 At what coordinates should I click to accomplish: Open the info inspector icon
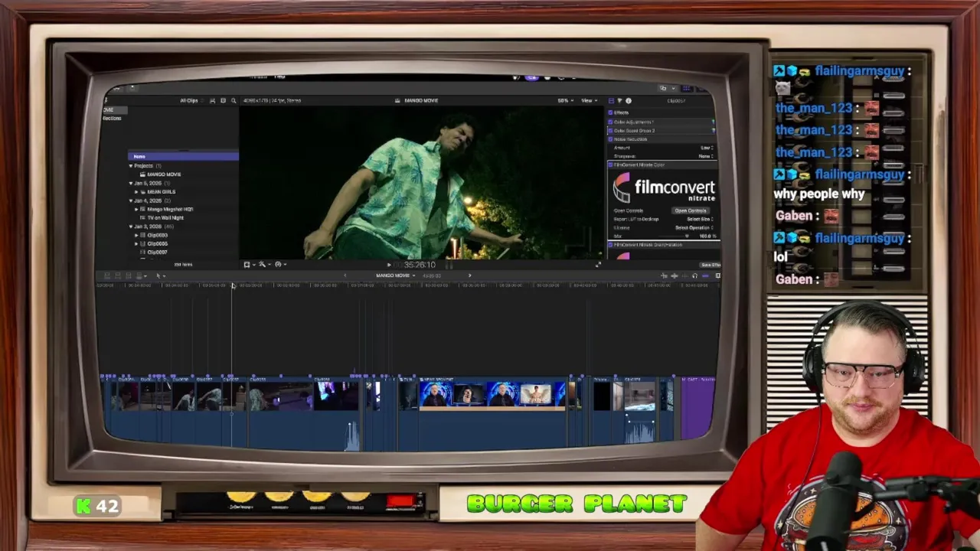click(629, 100)
